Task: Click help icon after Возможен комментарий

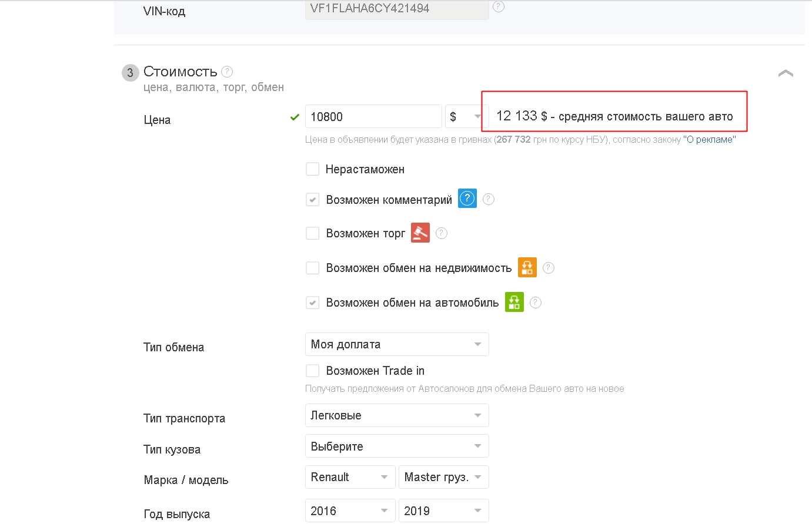Action: [489, 200]
